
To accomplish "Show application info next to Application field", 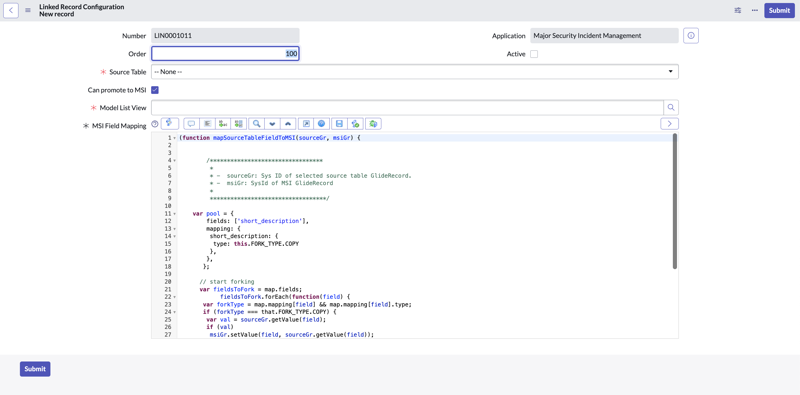I will pyautogui.click(x=691, y=36).
